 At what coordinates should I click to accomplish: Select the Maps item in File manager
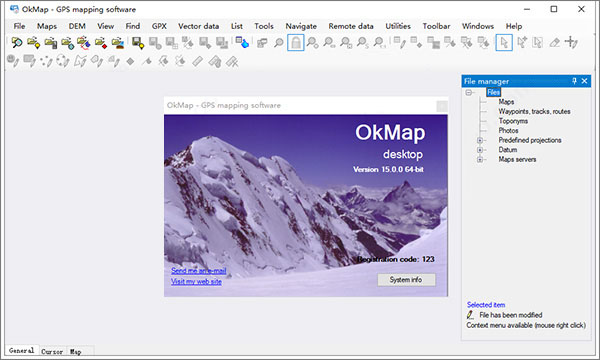click(506, 102)
